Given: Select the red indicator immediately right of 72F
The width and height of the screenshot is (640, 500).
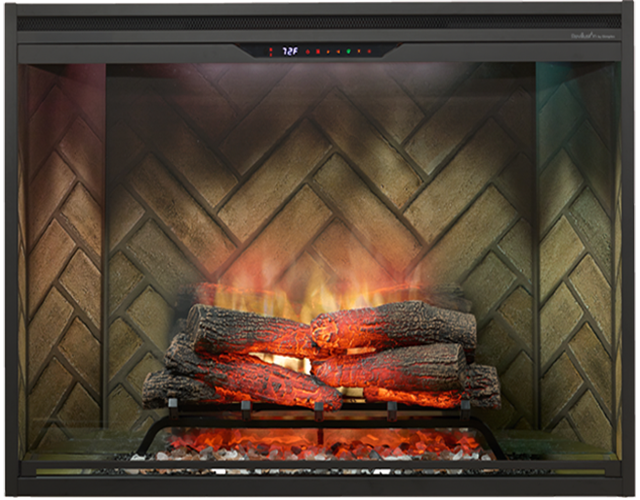Looking at the screenshot, I should tap(307, 51).
